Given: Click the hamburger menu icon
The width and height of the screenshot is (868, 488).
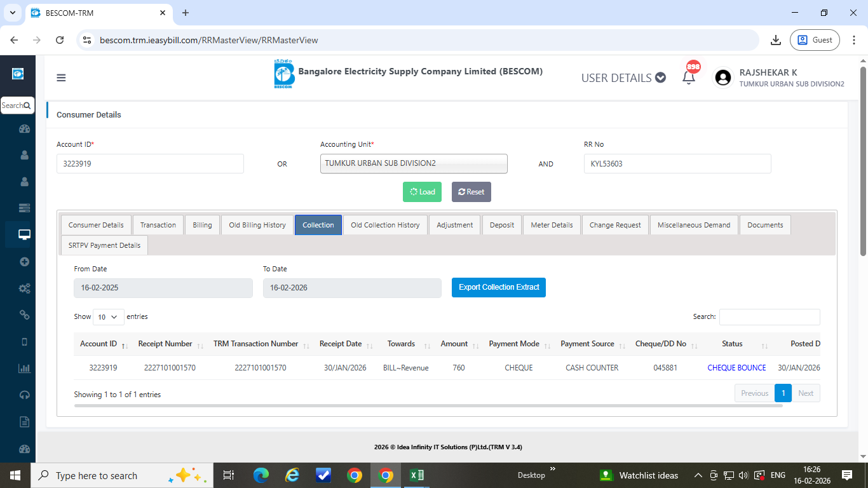Looking at the screenshot, I should pyautogui.click(x=61, y=78).
